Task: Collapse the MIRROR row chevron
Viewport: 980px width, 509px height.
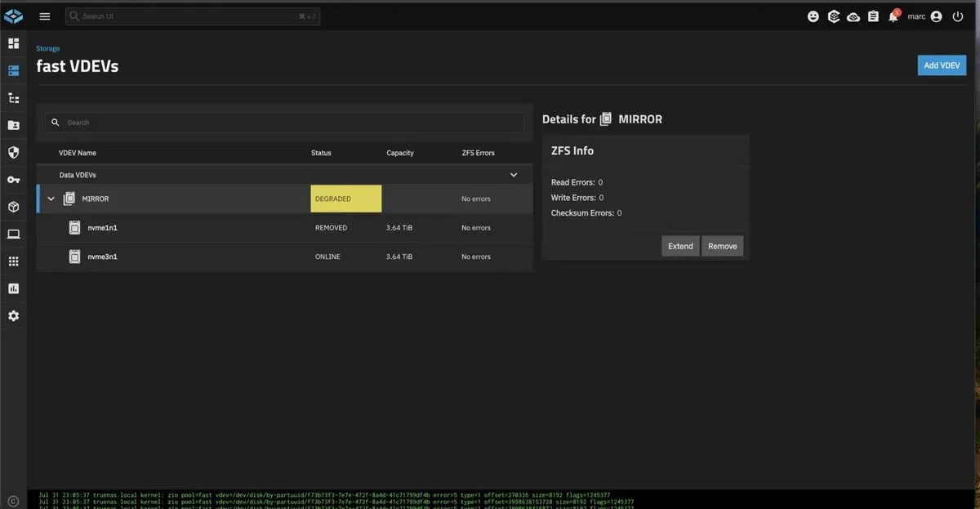Action: [x=51, y=199]
